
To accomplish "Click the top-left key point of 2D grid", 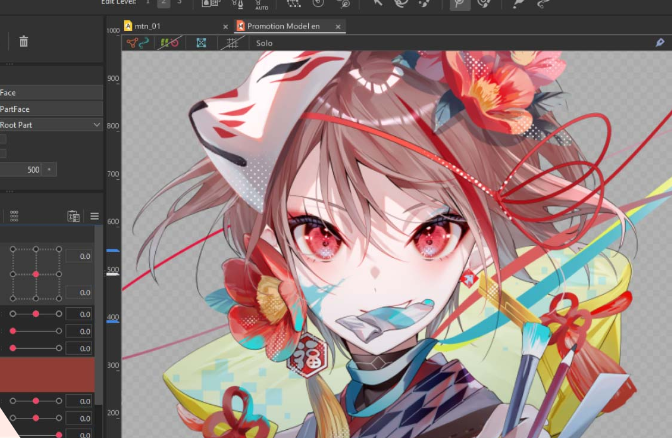I will pyautogui.click(x=13, y=249).
